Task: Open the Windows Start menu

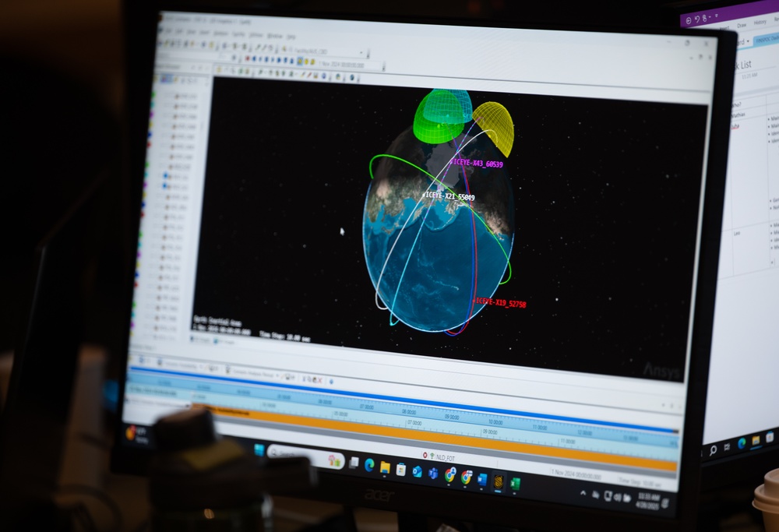Action: click(259, 450)
